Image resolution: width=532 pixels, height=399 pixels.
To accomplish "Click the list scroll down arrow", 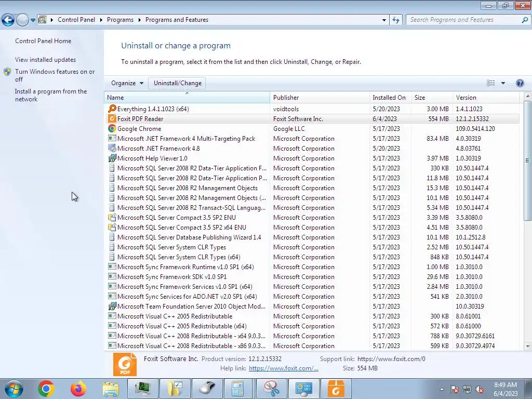I will (x=528, y=347).
